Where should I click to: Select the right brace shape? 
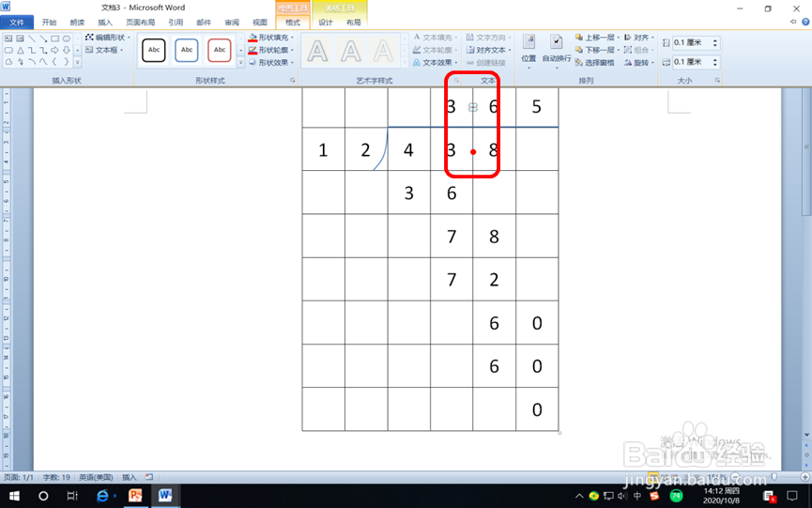tap(67, 62)
